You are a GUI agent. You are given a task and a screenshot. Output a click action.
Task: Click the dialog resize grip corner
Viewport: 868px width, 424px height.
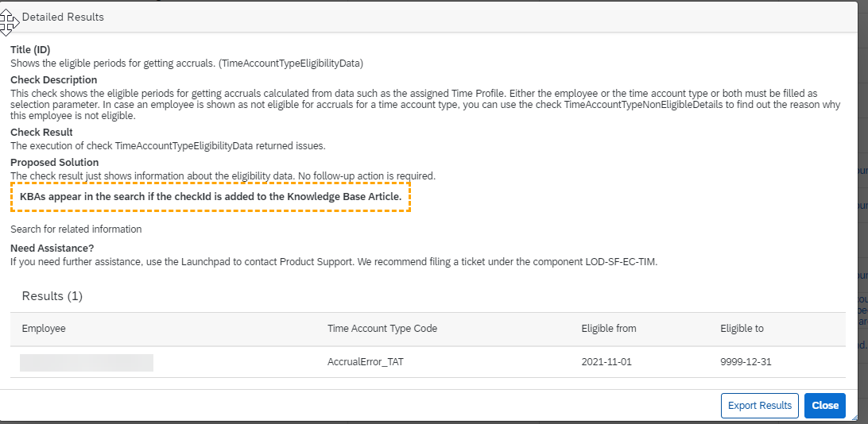pyautogui.click(x=855, y=418)
